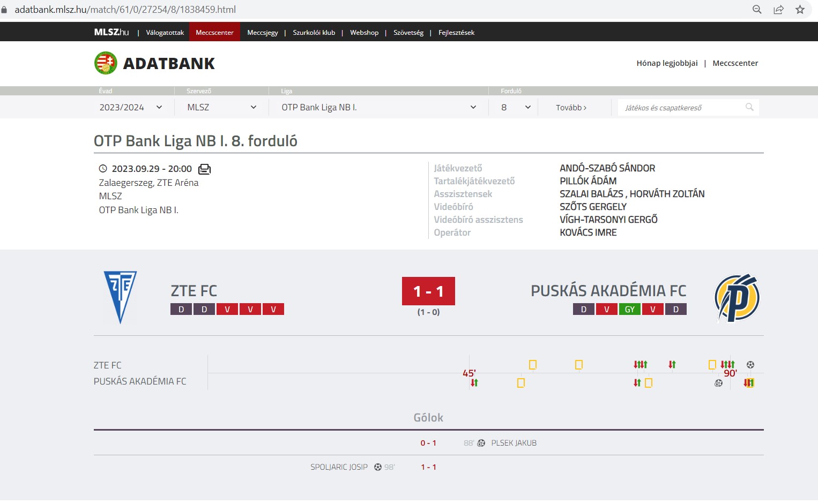Open Meccsjegy in the top navigation
Screen dimensions: 818x504
[263, 33]
